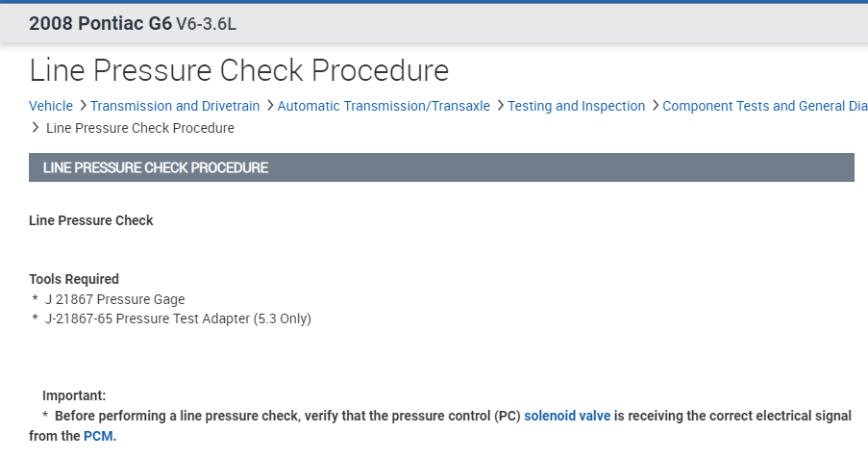Click the Tools Required heading
The width and height of the screenshot is (868, 458).
tap(74, 279)
